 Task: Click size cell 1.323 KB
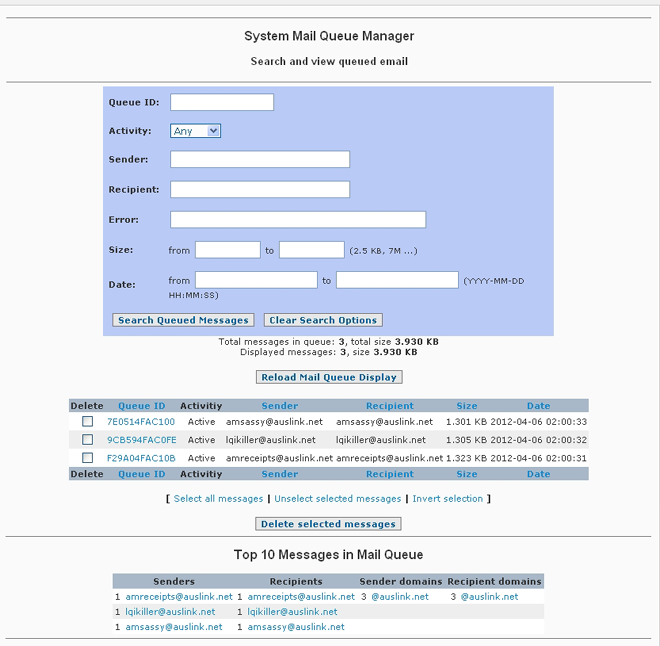pos(466,458)
